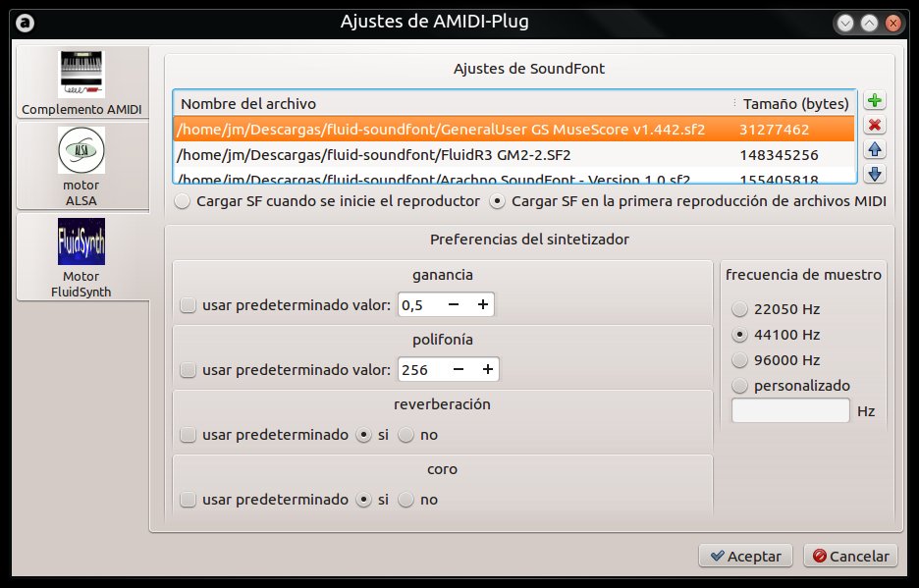
Task: Decrease ganancia value with minus
Action: [453, 304]
